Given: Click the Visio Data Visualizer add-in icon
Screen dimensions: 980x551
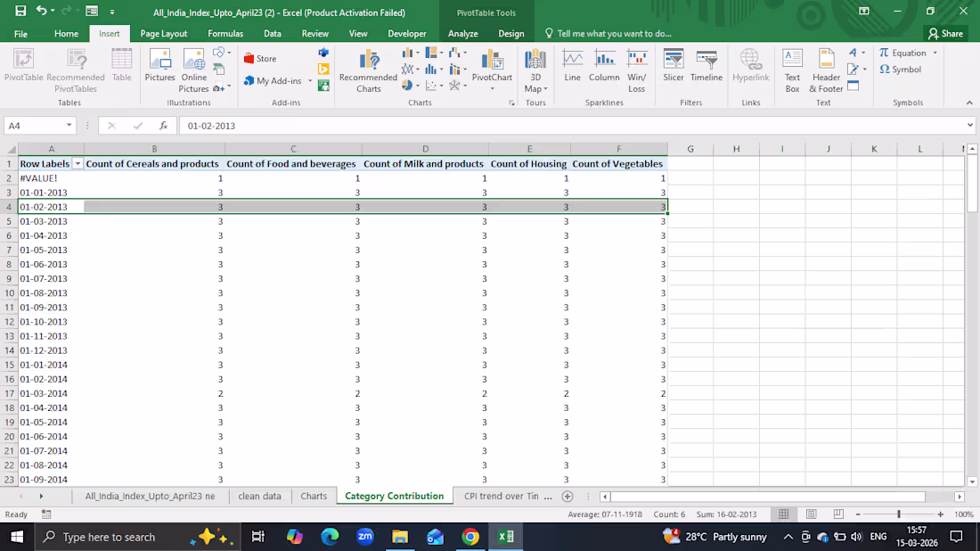Looking at the screenshot, I should tap(323, 53).
